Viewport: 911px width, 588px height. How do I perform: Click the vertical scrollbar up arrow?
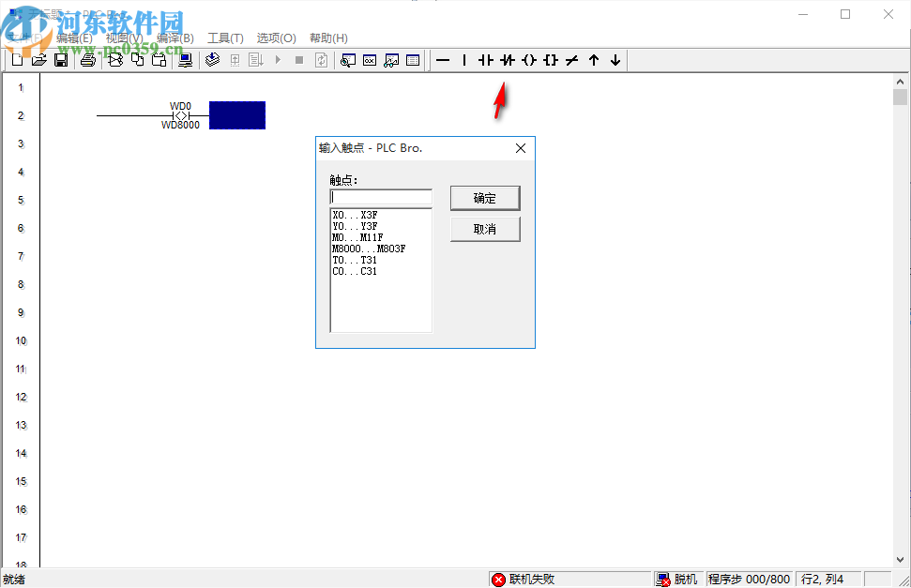900,82
